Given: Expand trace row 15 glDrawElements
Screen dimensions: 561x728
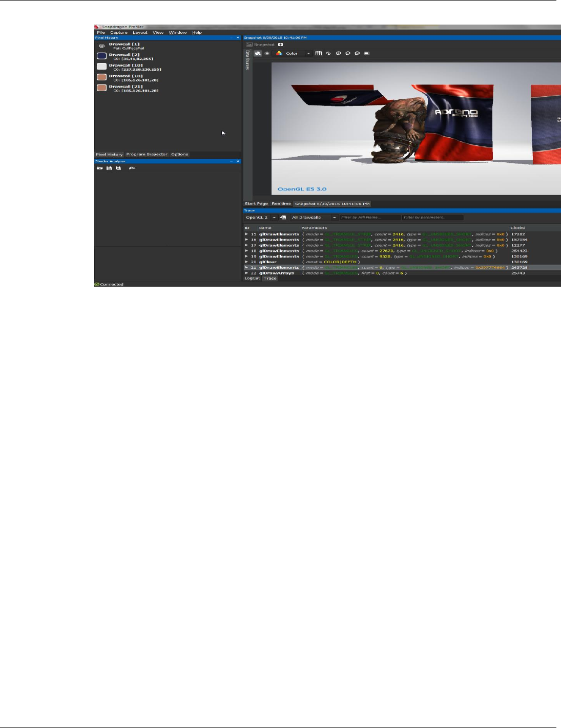Looking at the screenshot, I should [246, 234].
